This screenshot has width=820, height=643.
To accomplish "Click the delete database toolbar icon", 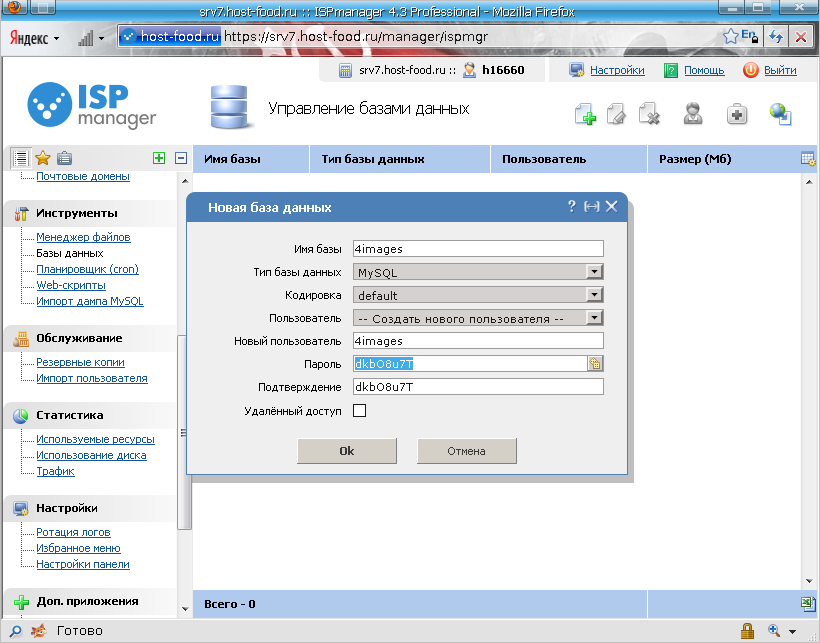I will pyautogui.click(x=649, y=113).
